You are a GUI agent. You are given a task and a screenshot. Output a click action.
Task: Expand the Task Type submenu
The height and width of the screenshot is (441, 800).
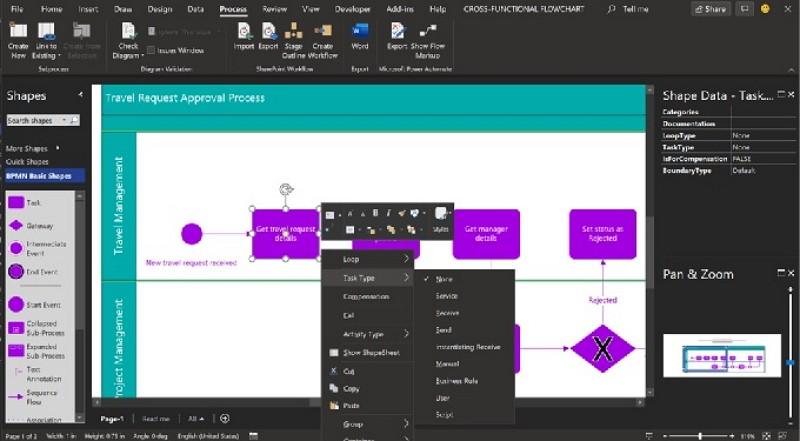click(x=367, y=278)
